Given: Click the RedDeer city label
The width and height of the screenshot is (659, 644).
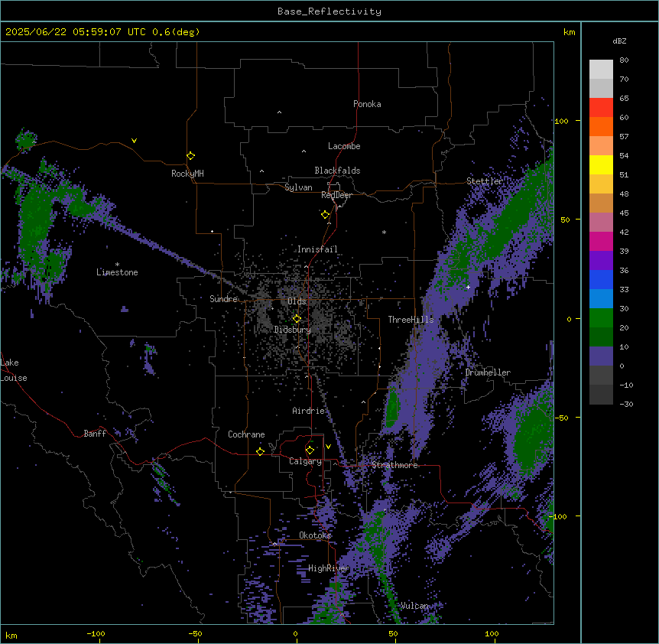Looking at the screenshot, I should pyautogui.click(x=336, y=195).
